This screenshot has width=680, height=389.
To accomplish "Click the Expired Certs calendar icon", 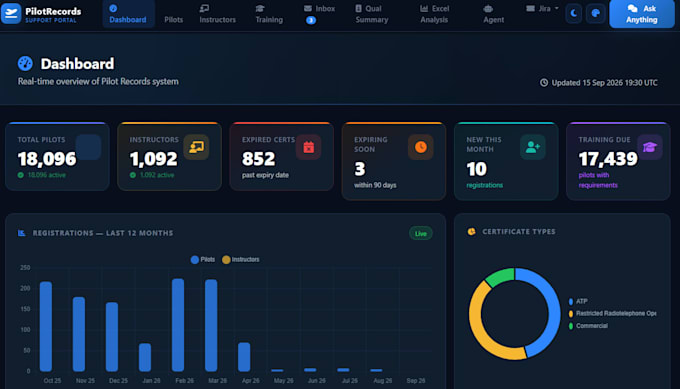I will click(x=308, y=147).
